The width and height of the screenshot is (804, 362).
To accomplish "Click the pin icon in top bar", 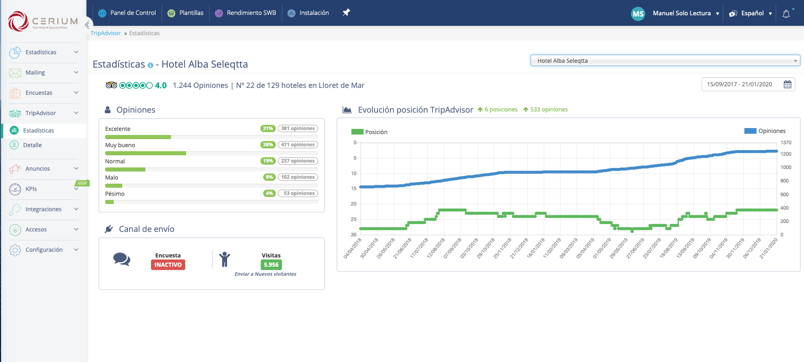I will click(x=346, y=13).
